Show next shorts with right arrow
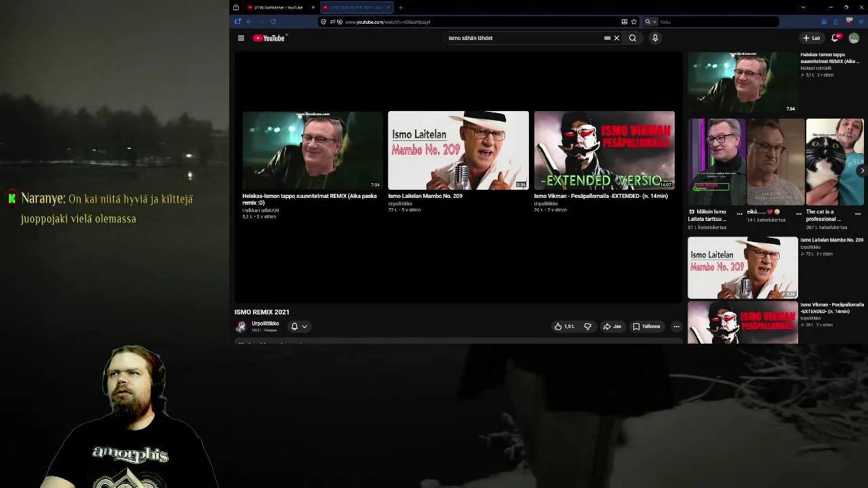868x488 pixels. click(862, 171)
